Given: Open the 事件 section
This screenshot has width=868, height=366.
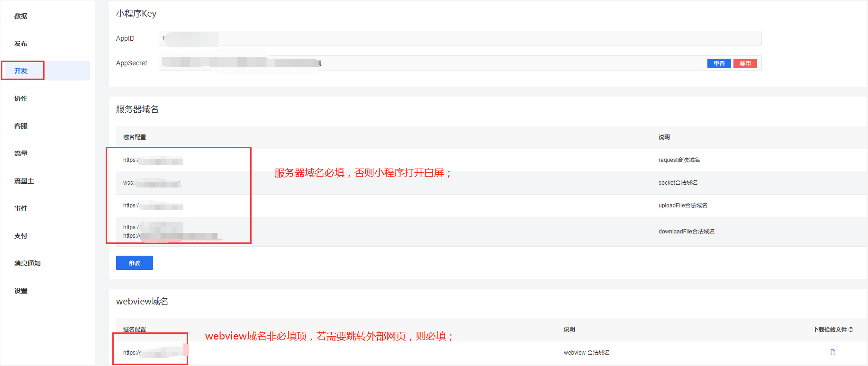Looking at the screenshot, I should pos(21,208).
